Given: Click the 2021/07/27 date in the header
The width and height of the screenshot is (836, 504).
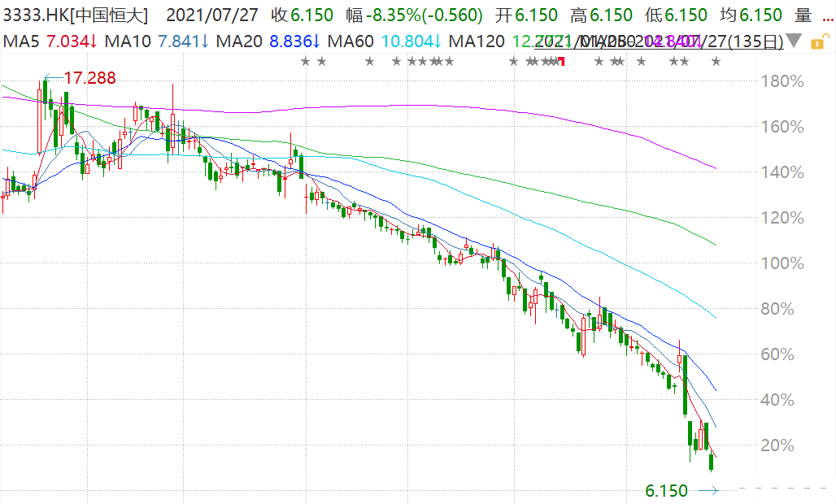Looking at the screenshot, I should coord(211,15).
